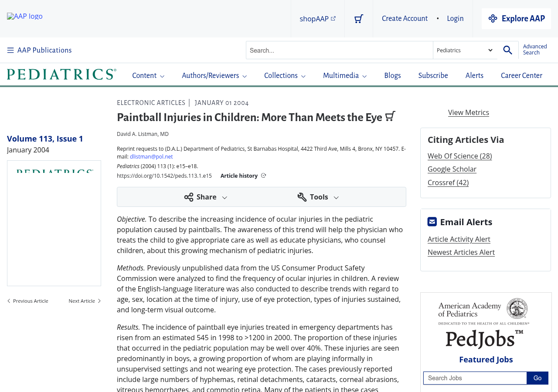Open the Pediatrics search scope dropdown
The height and width of the screenshot is (392, 558).
(x=465, y=50)
